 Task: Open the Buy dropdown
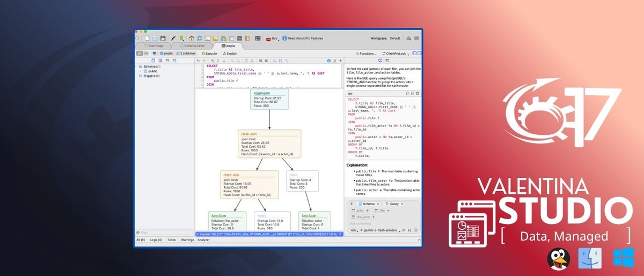click(274, 38)
